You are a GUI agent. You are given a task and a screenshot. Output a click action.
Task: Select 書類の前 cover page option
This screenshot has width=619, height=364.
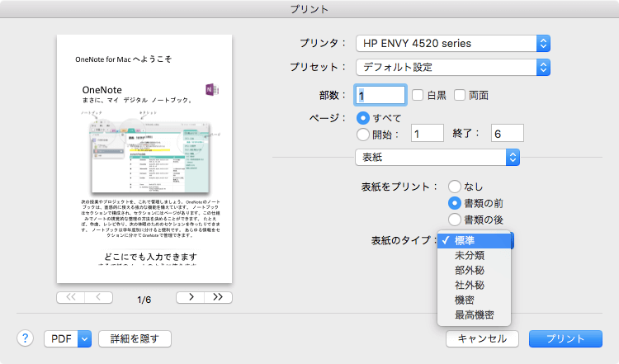(455, 203)
